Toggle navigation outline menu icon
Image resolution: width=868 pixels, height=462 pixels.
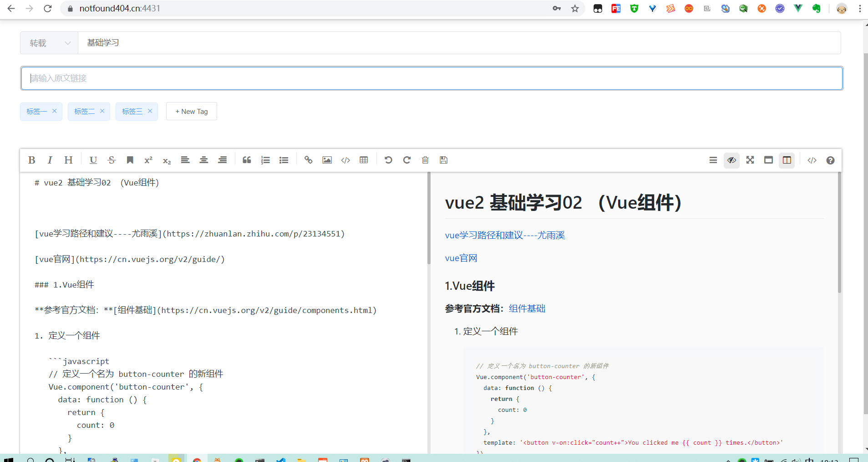[x=713, y=160]
